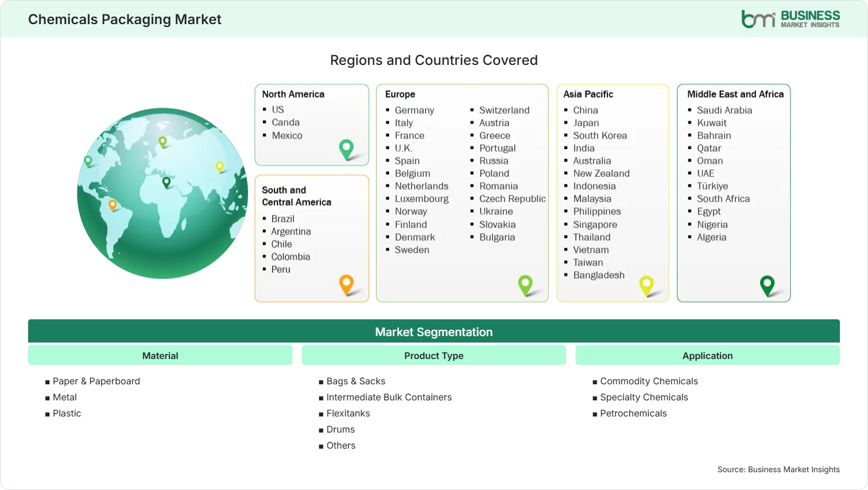868x490 pixels.
Task: Click the light green pin in Europe card
Action: pos(525,285)
